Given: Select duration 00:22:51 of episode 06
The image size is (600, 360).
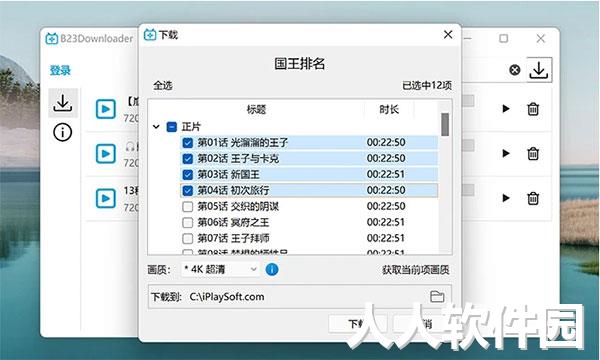Looking at the screenshot, I should (386, 222).
